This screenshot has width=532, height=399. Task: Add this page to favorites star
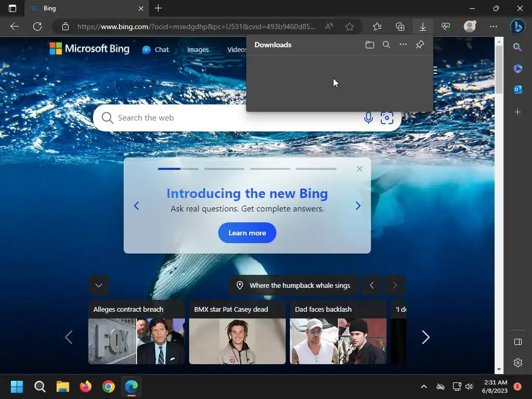coord(350,26)
